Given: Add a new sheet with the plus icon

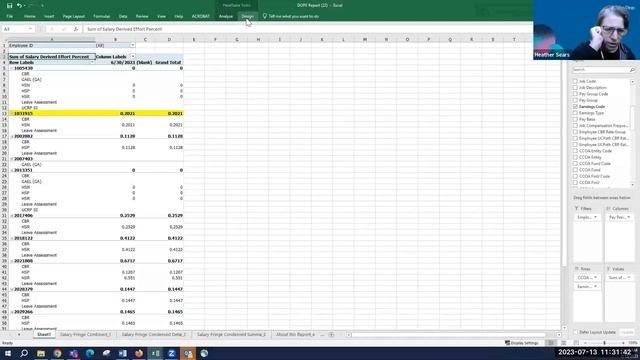Looking at the screenshot, I should (x=331, y=335).
